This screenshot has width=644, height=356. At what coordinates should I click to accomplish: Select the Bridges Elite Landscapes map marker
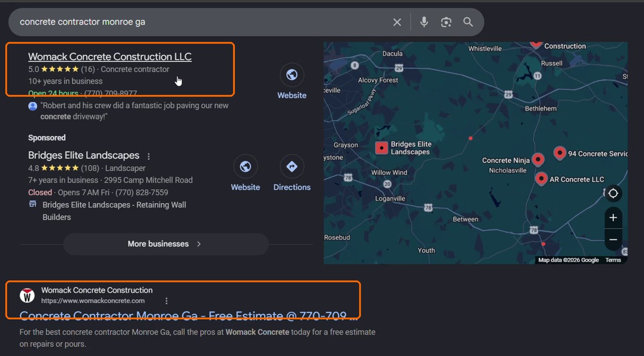(x=382, y=148)
